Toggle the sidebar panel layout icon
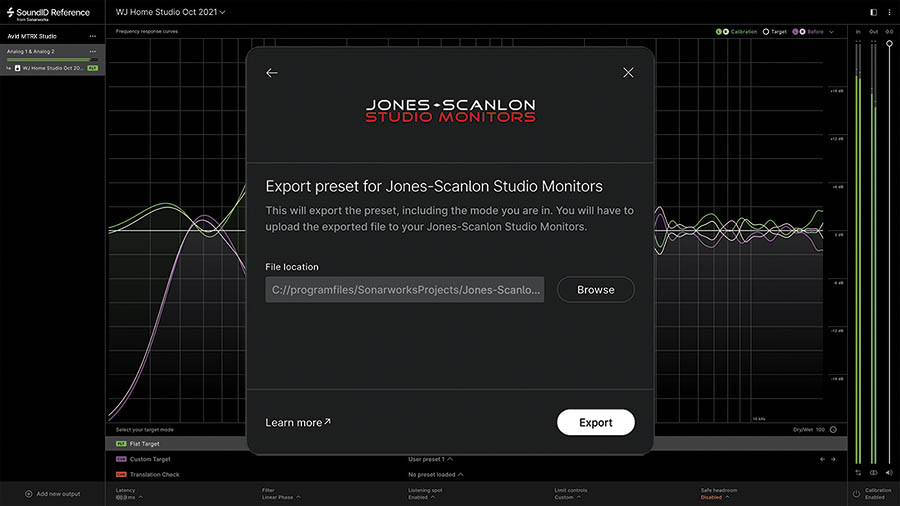This screenshot has width=900, height=506. pyautogui.click(x=873, y=12)
